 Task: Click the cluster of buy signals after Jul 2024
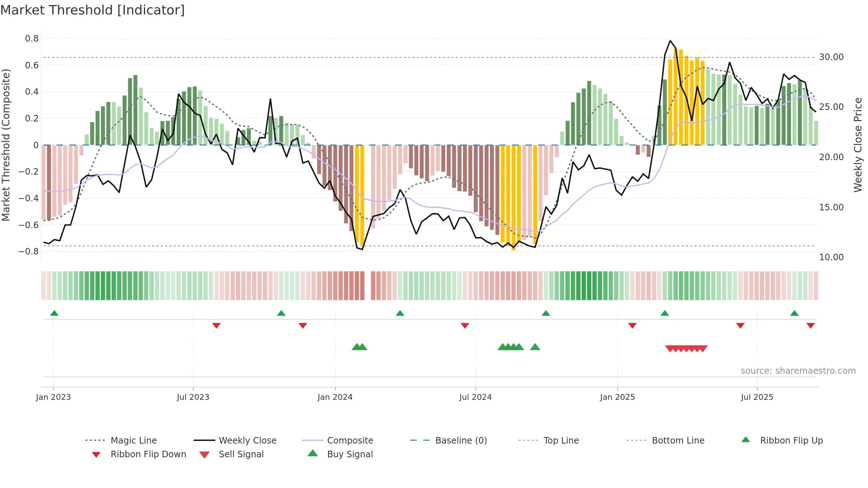tap(511, 347)
